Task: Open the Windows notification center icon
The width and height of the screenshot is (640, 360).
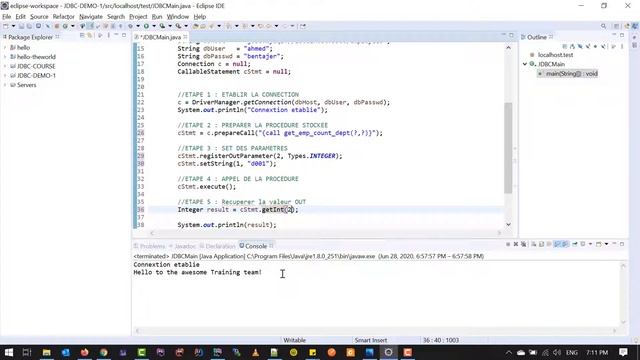Action: [623, 352]
